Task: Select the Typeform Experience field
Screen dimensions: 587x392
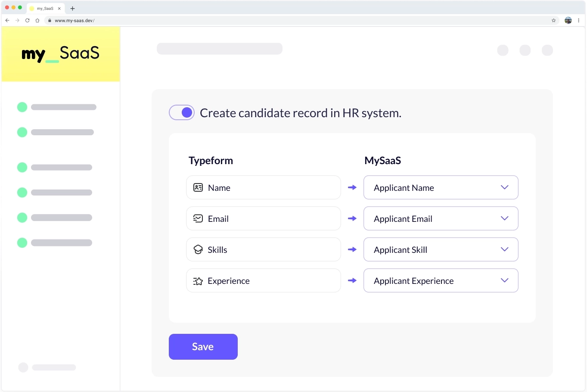Action: coord(264,281)
